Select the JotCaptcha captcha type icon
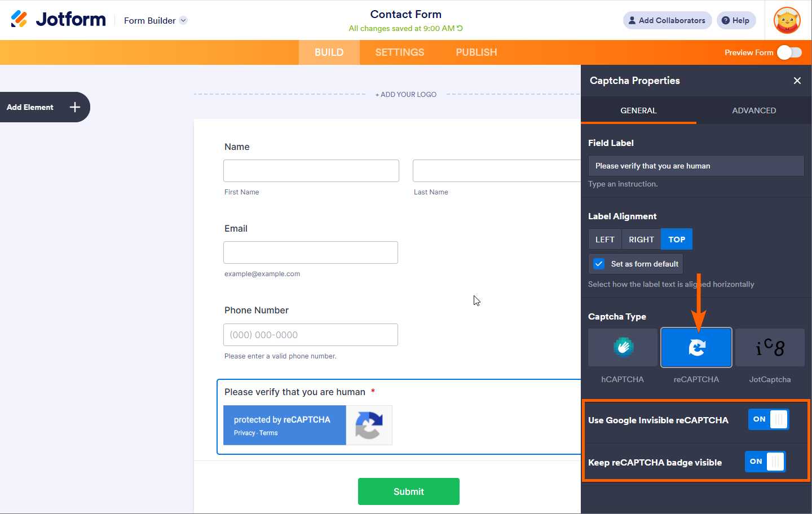This screenshot has width=812, height=514. (x=770, y=348)
